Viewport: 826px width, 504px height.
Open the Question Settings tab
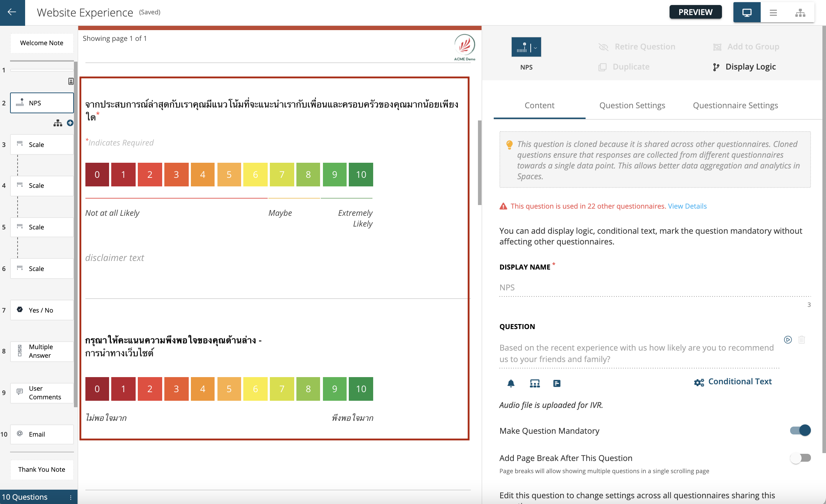point(632,105)
